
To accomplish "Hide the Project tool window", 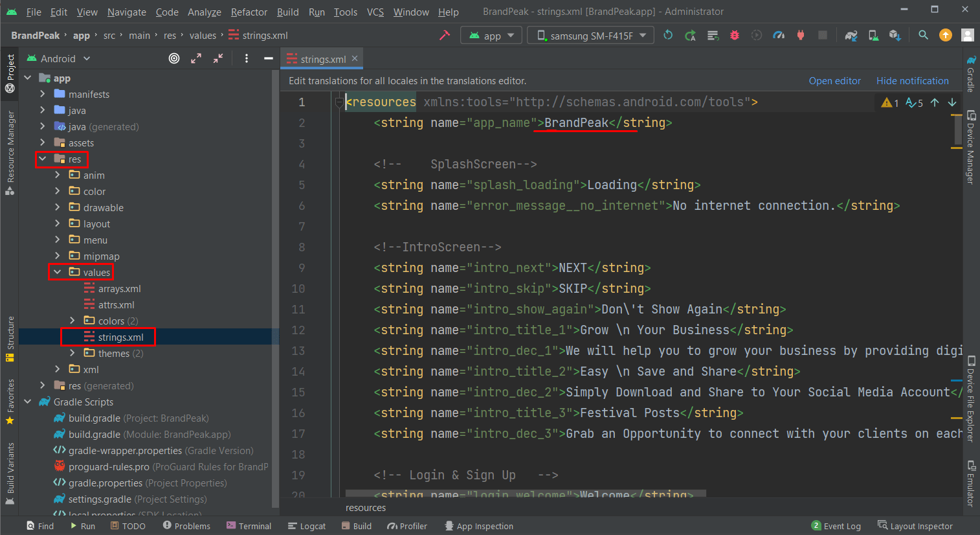I will pos(269,58).
